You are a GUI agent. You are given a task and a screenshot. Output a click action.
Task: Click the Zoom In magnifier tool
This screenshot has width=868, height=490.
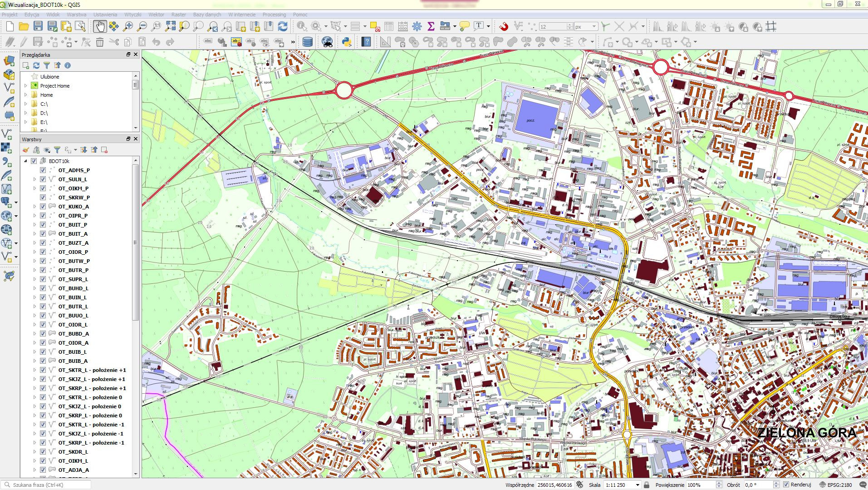tap(128, 26)
